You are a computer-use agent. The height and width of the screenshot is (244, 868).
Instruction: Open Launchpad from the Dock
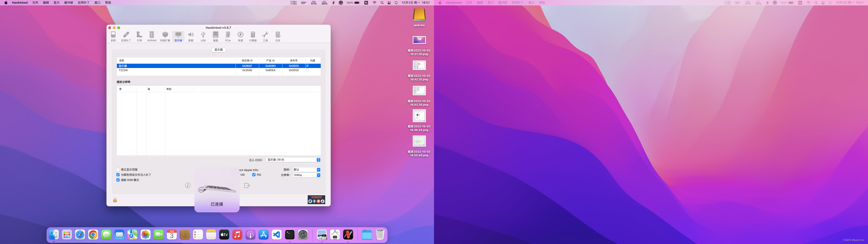67,235
